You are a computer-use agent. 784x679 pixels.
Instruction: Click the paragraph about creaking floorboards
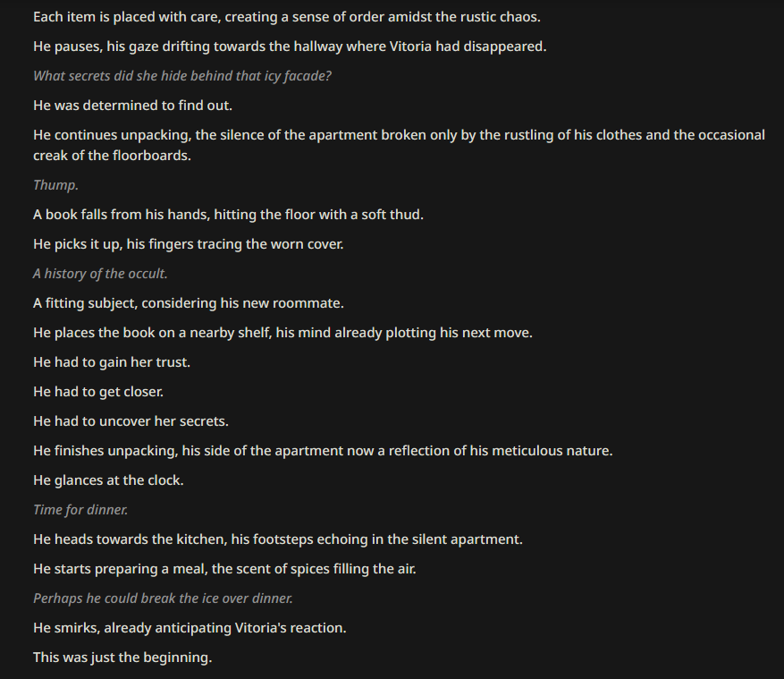(x=399, y=145)
